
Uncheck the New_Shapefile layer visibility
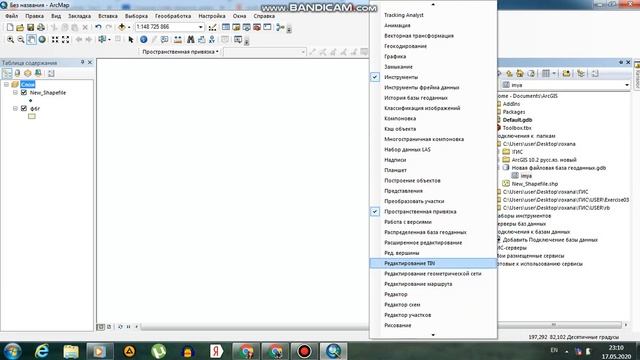tap(24, 93)
